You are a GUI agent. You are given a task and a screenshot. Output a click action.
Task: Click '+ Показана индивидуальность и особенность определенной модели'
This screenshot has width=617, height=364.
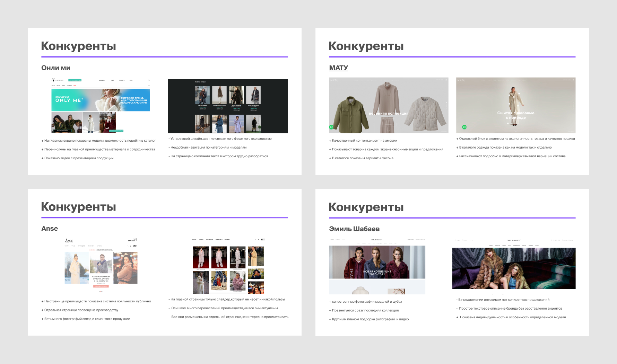tap(511, 317)
